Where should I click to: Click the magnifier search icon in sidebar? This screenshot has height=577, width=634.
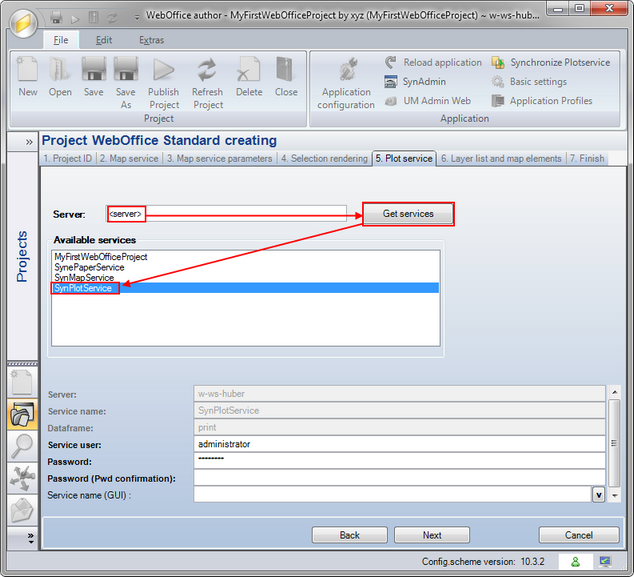coord(22,446)
